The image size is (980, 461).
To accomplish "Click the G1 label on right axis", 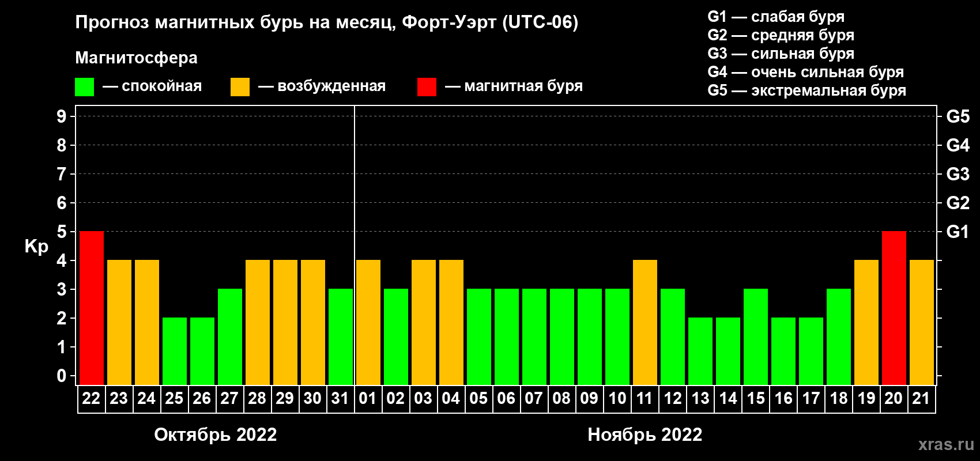I will [x=958, y=232].
